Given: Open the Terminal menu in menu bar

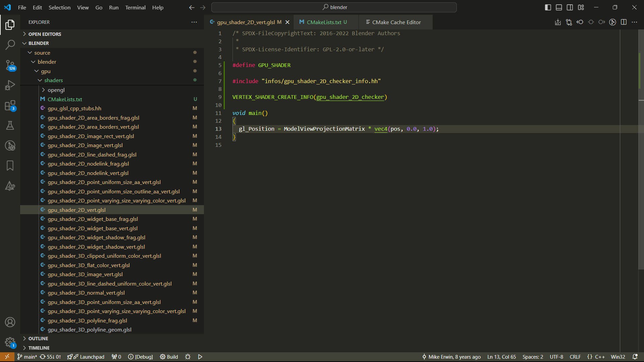Looking at the screenshot, I should [x=135, y=7].
